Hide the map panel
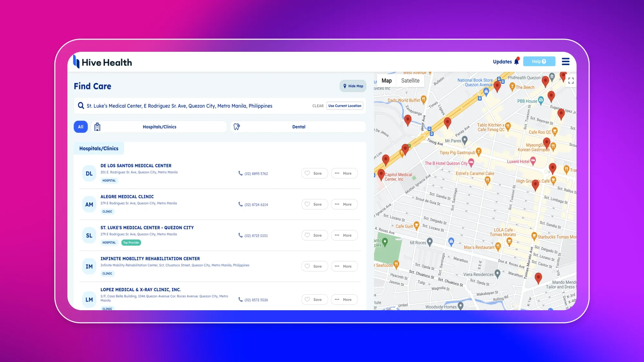The image size is (644, 362). pos(353,86)
